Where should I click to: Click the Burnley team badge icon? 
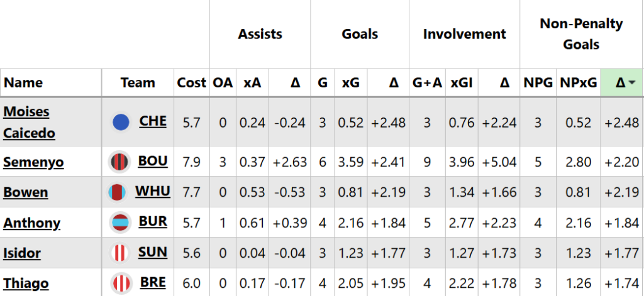click(x=119, y=222)
